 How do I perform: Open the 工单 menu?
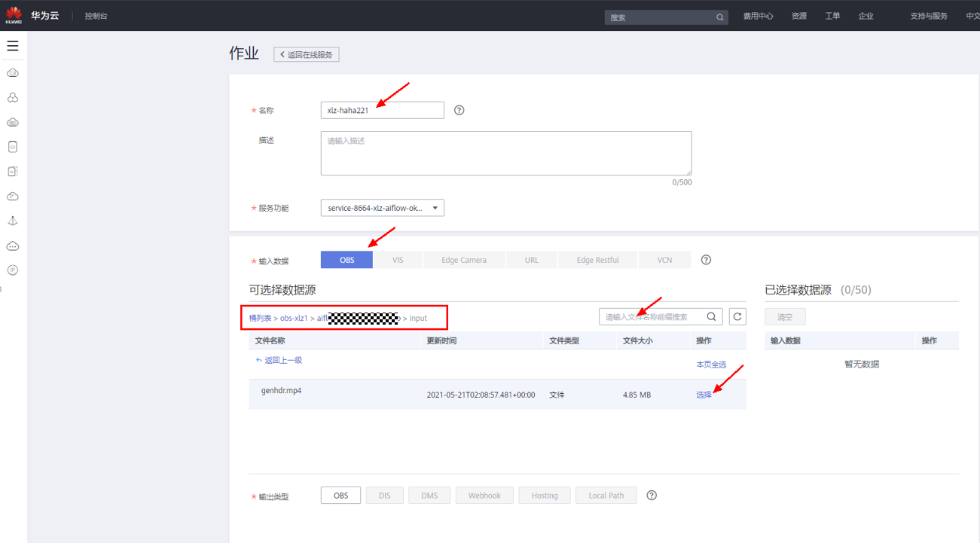tap(832, 16)
